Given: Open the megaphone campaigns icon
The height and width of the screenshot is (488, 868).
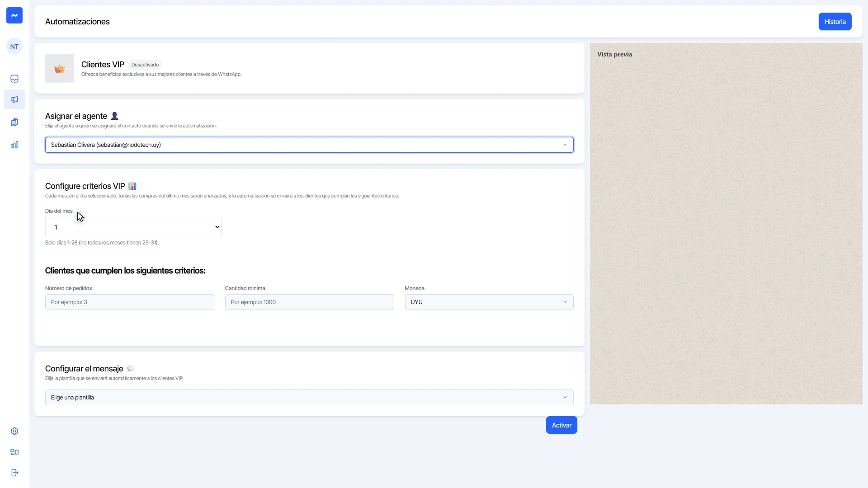Looking at the screenshot, I should click(x=14, y=99).
